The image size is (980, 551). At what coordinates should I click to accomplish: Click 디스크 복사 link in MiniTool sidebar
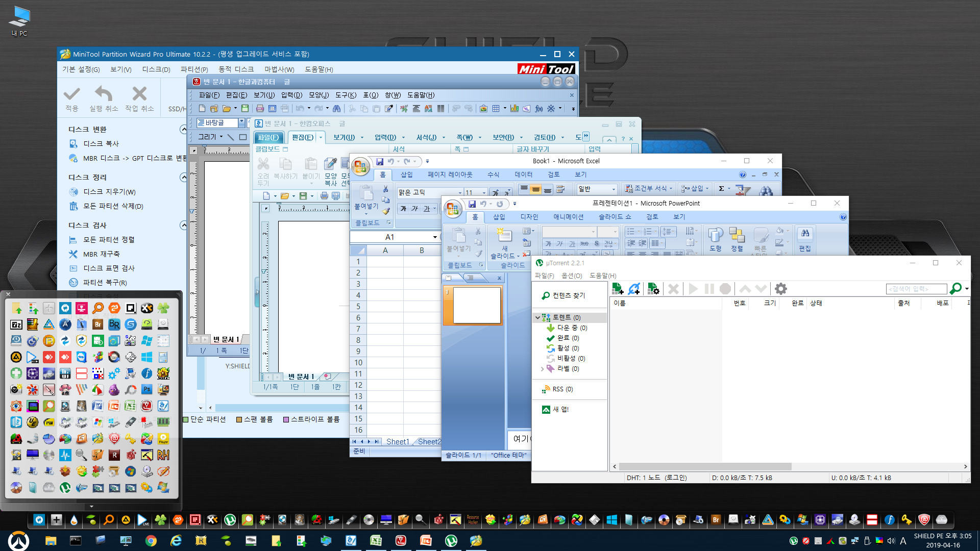click(101, 144)
